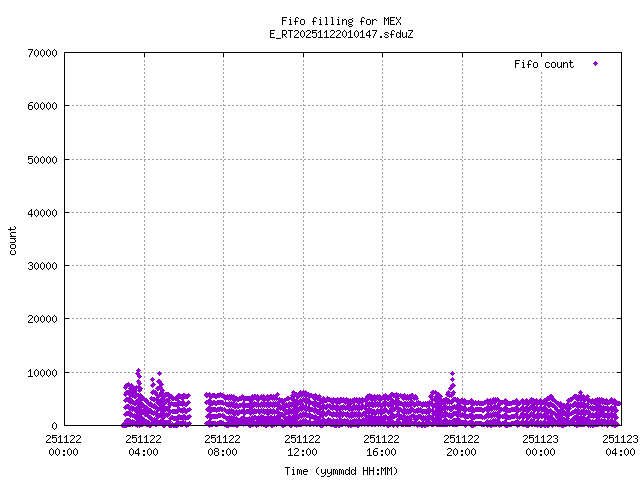Click the 251122 16:00 time tick label
The width and height of the screenshot is (640, 480).
[x=382, y=444]
